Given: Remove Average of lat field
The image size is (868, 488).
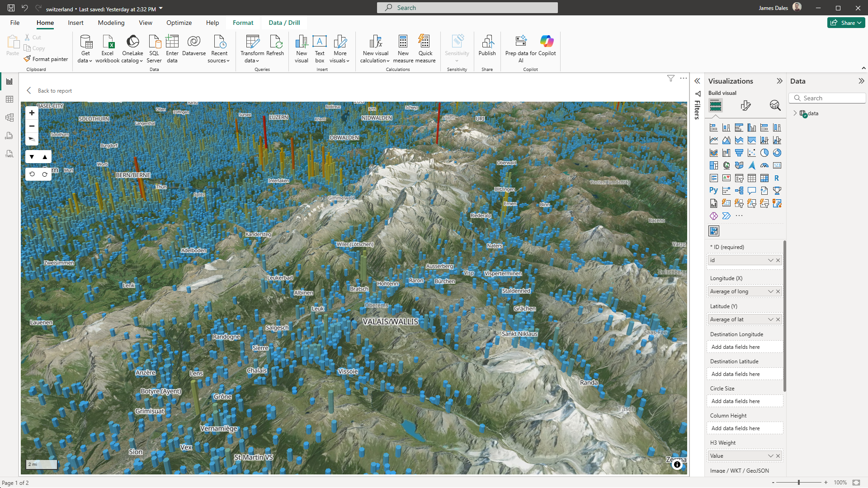Looking at the screenshot, I should pos(778,319).
